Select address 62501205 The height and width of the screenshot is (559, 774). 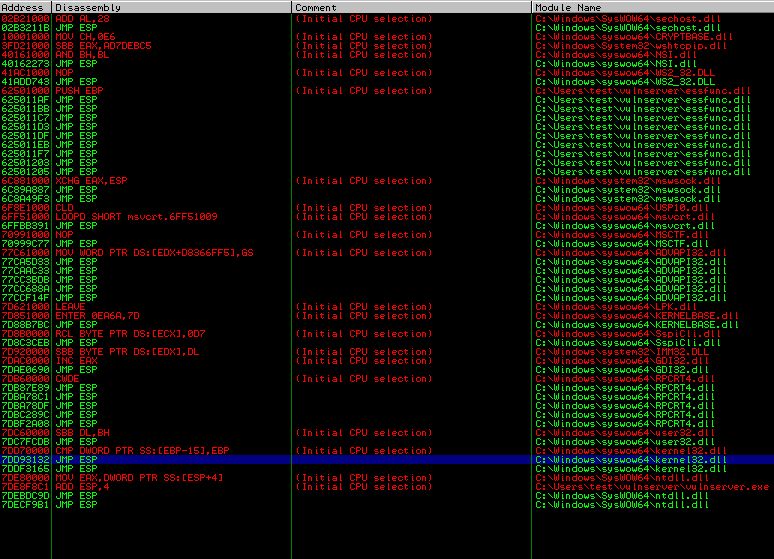[x=25, y=172]
